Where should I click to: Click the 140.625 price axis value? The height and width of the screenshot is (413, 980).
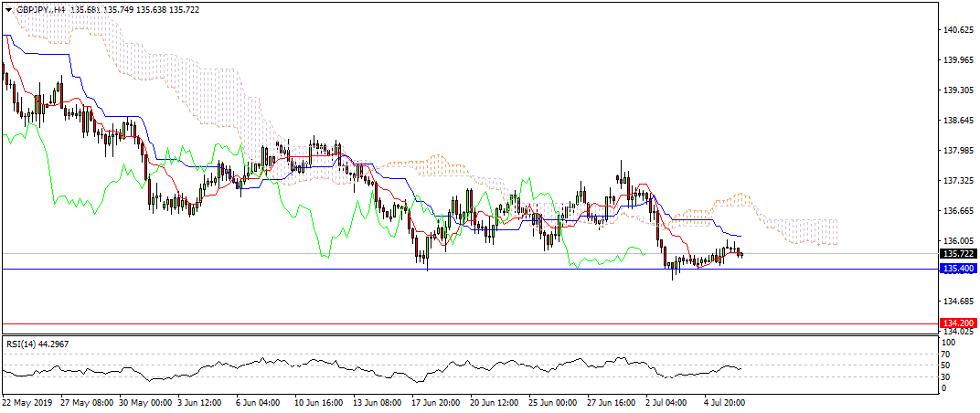pos(957,30)
